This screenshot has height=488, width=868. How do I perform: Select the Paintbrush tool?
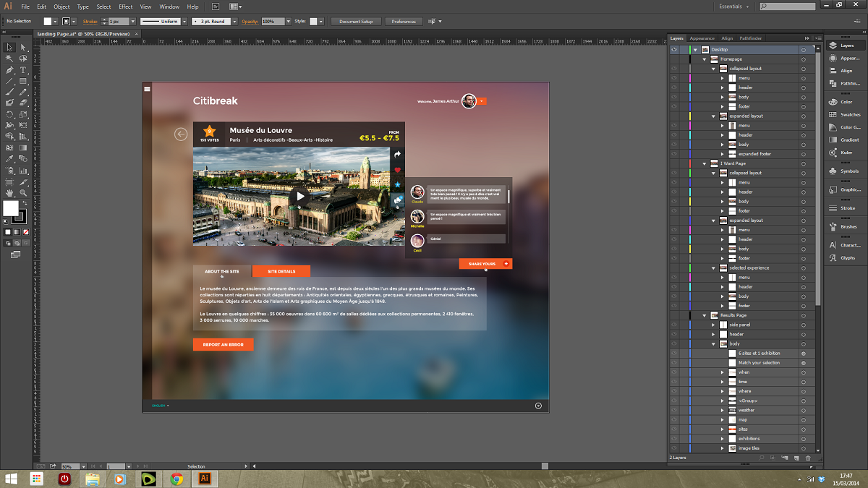tap(10, 92)
